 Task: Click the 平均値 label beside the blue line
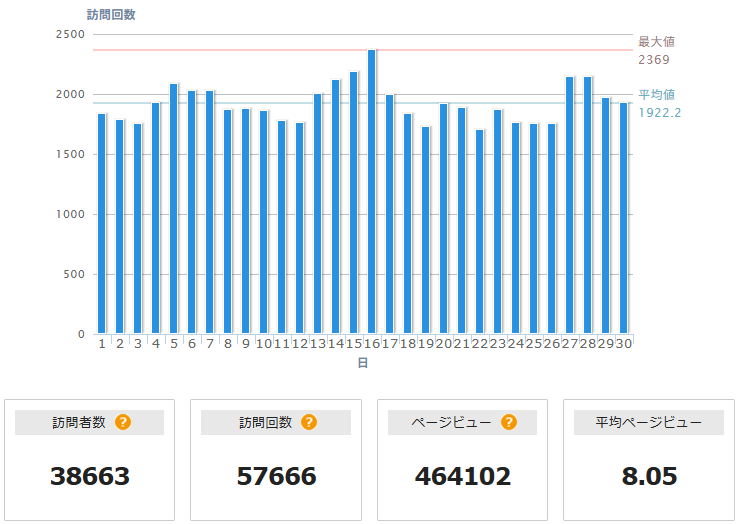656,94
